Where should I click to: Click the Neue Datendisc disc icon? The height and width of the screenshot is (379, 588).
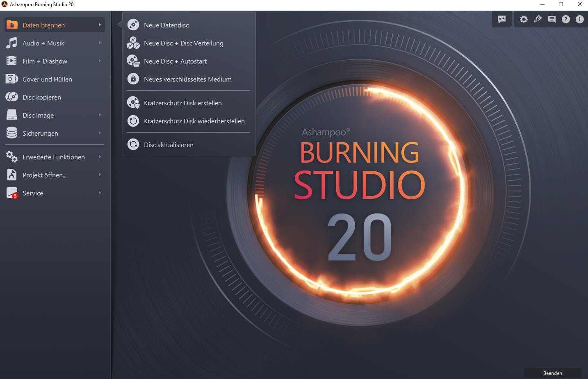click(133, 25)
